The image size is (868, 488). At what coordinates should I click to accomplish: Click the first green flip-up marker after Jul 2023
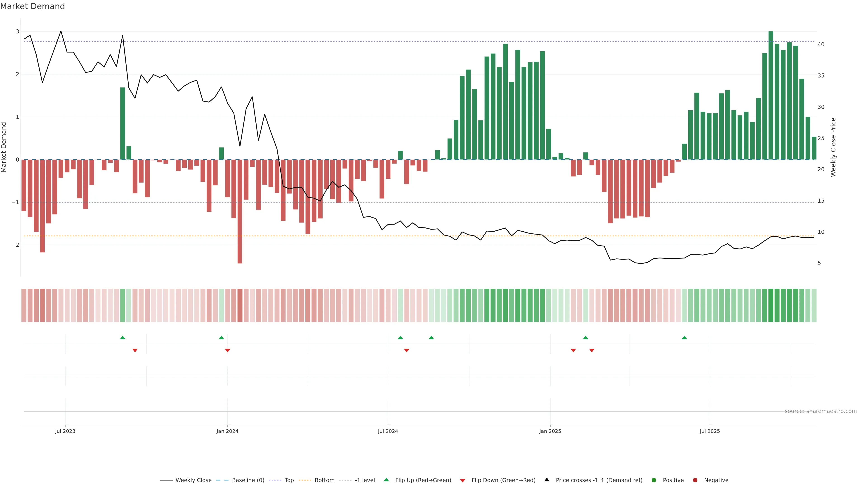[123, 338]
